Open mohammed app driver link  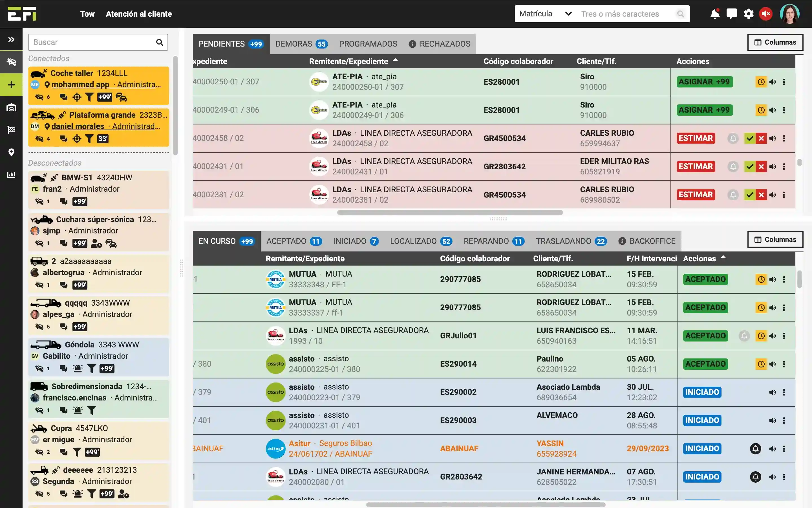point(80,85)
